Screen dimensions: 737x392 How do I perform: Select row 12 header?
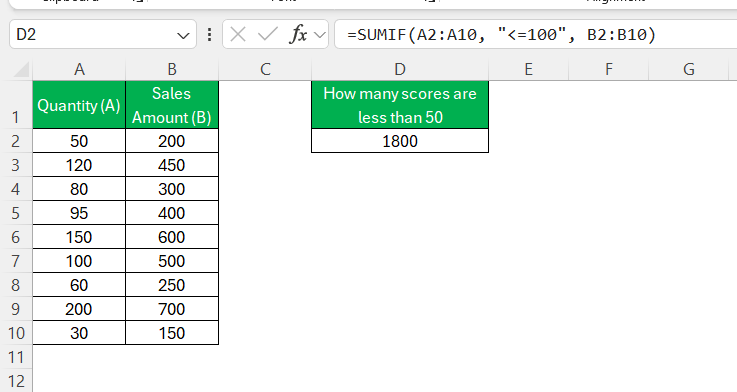click(16, 380)
